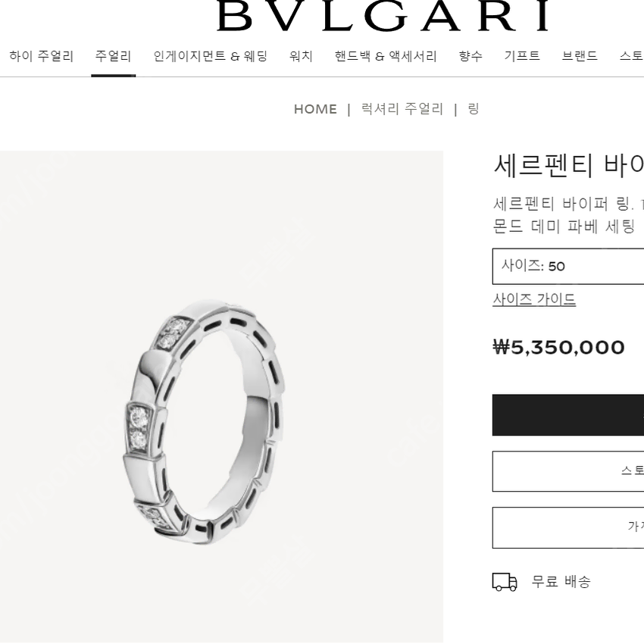Open the 기프트 menu

click(x=522, y=56)
